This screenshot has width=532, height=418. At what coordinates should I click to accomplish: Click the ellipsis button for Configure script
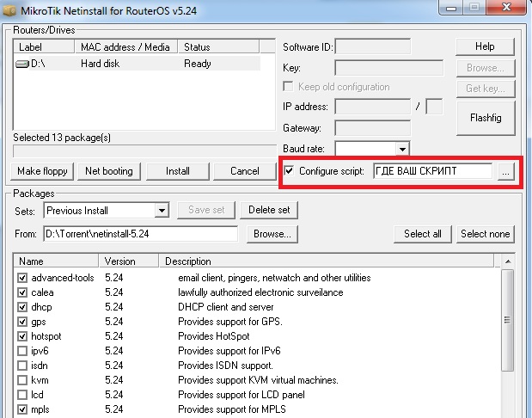click(x=506, y=171)
